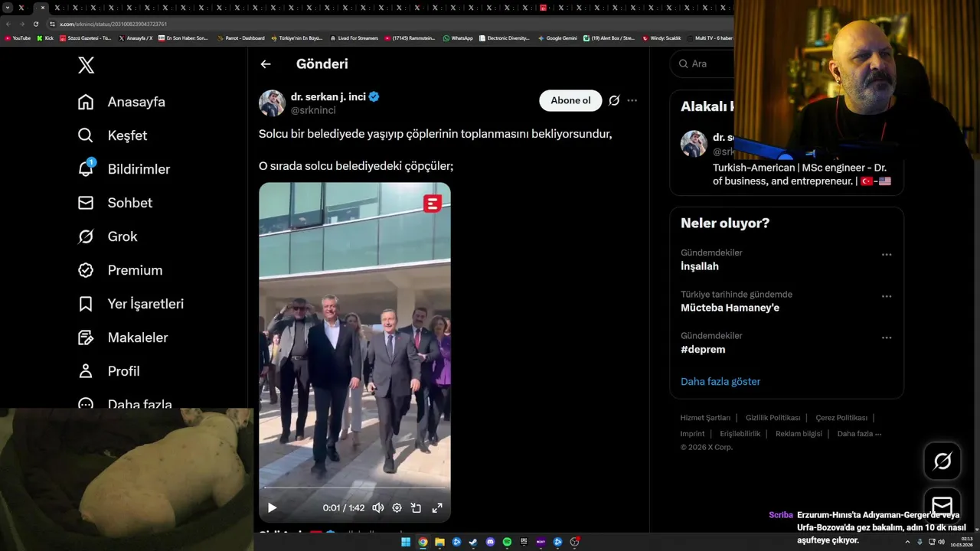Screen dimensions: 980x551
Task: Toggle picture-in-picture for the video
Action: click(x=416, y=507)
